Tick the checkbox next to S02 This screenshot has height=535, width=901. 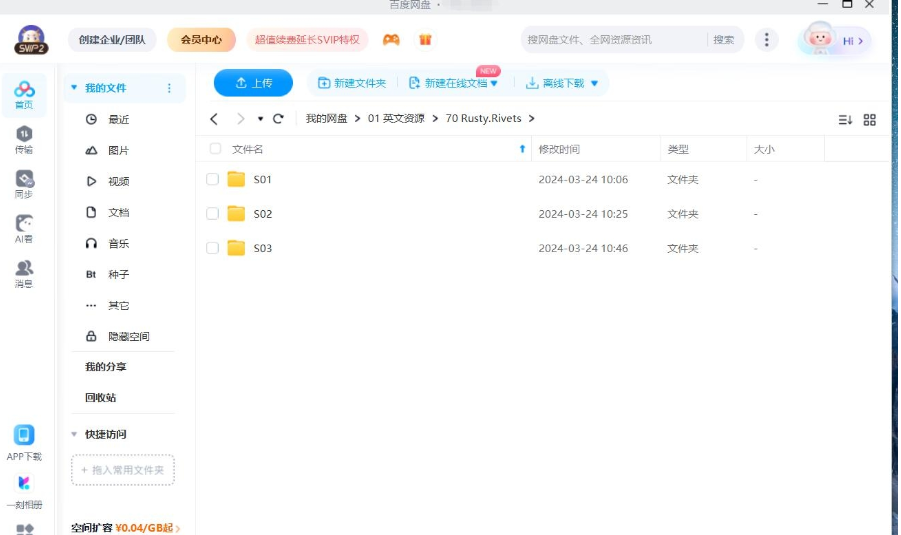tap(212, 214)
